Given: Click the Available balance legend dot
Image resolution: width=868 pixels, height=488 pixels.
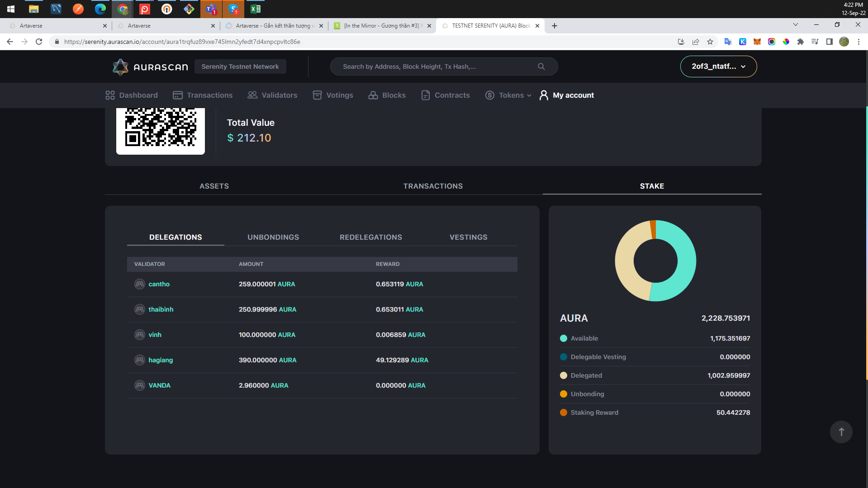Looking at the screenshot, I should pyautogui.click(x=563, y=338).
